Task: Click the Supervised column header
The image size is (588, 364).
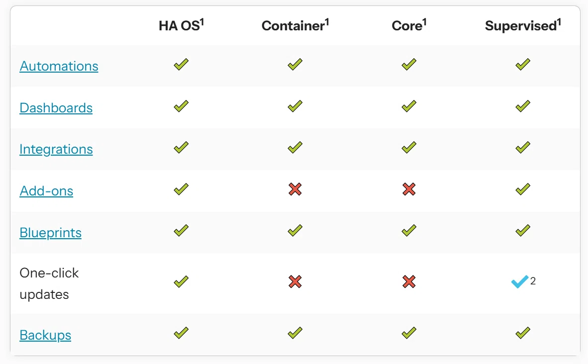Action: (523, 25)
